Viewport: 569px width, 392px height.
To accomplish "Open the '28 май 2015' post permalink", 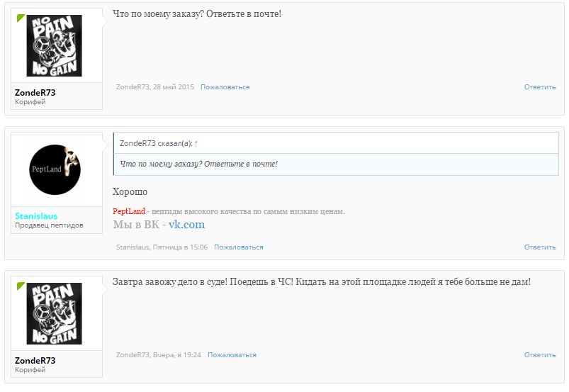I will [174, 87].
